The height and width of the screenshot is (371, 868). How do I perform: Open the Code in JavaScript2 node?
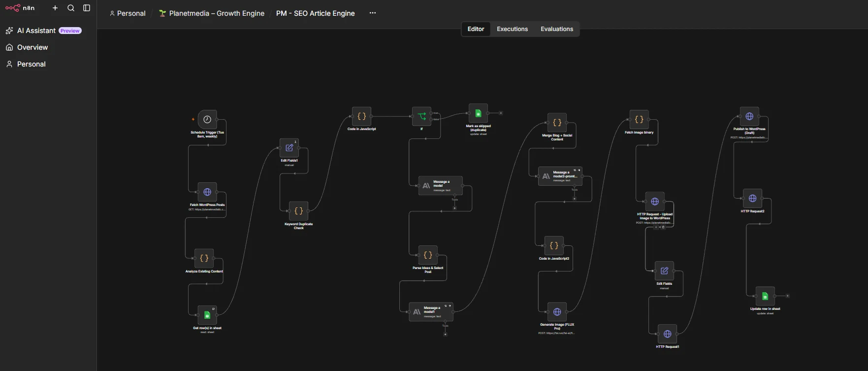coord(554,246)
